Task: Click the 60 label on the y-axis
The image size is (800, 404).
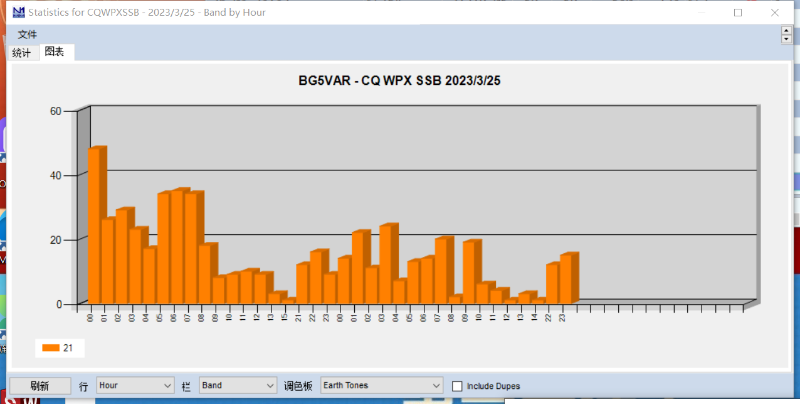Action: [x=55, y=111]
